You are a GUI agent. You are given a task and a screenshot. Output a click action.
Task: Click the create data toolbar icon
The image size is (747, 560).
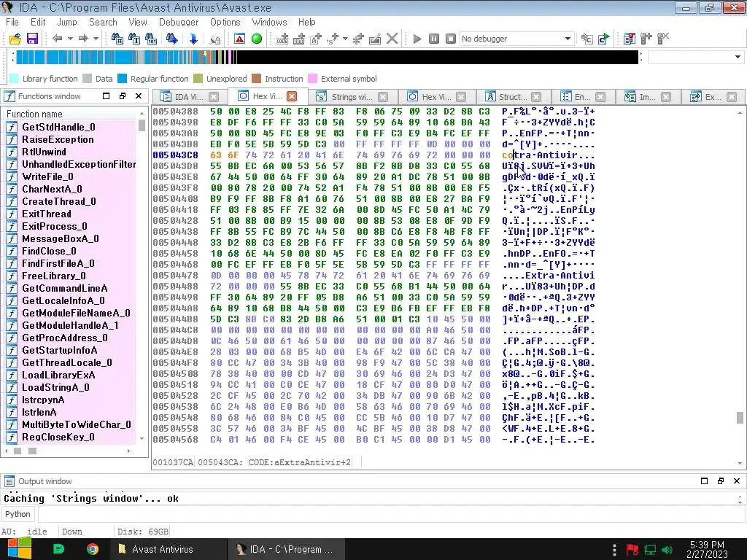(299, 39)
